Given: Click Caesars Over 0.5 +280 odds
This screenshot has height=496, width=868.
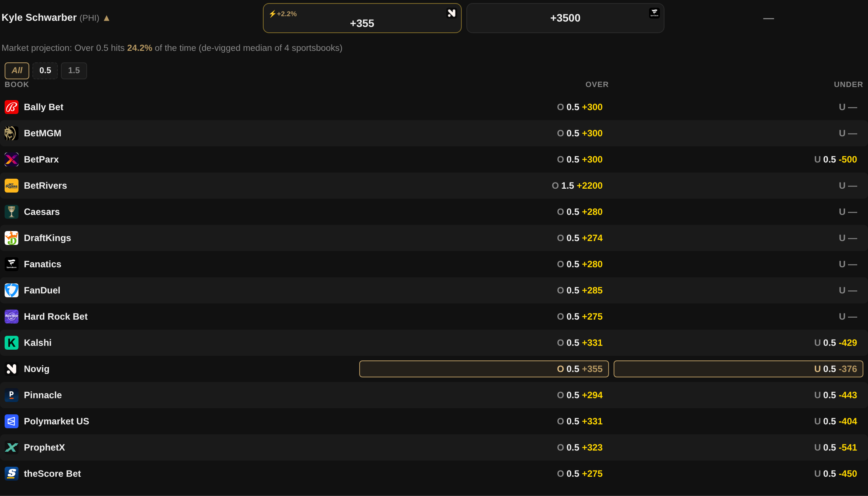Looking at the screenshot, I should tap(580, 212).
